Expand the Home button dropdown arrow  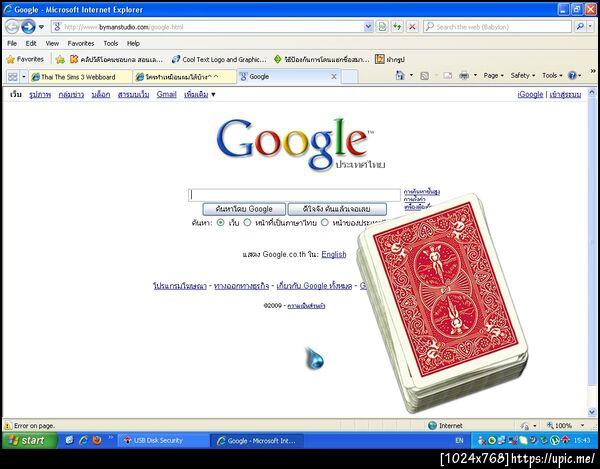pos(411,75)
